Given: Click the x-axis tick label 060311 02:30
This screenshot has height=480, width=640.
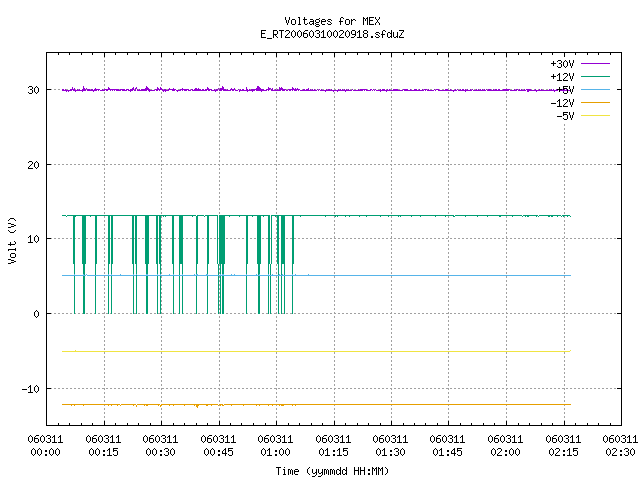Looking at the screenshot, I should click(620, 446).
